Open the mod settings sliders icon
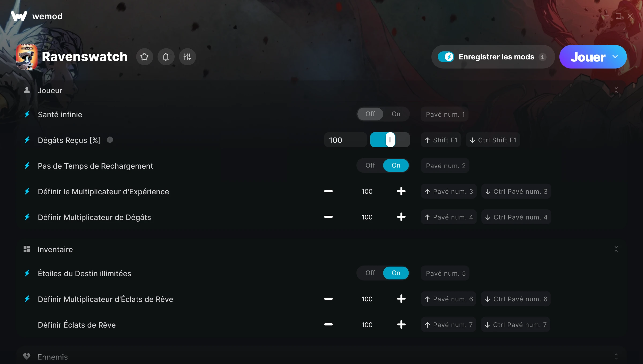This screenshot has height=364, width=643. coord(187,57)
